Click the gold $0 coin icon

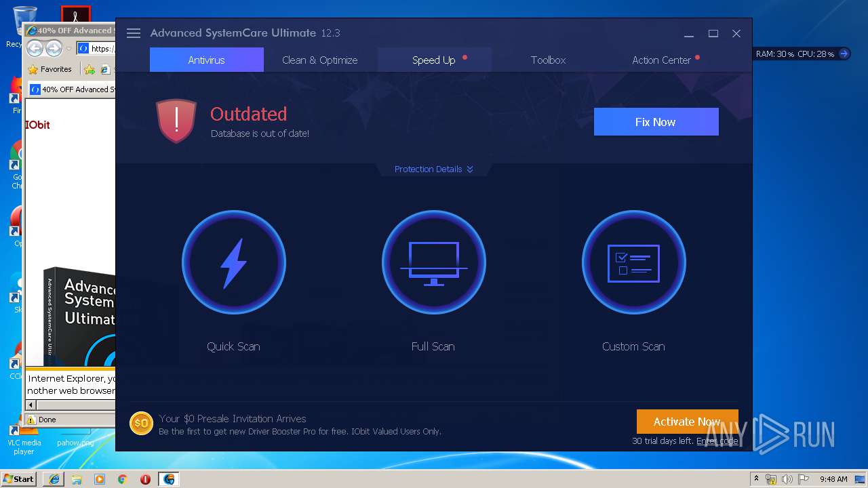point(141,424)
